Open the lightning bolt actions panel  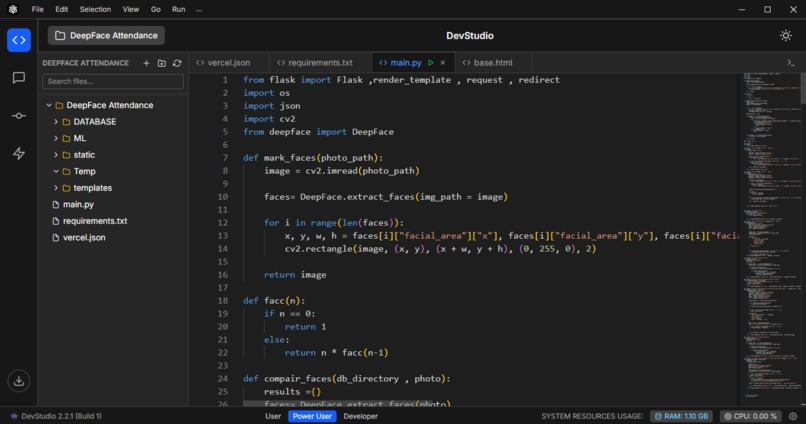[19, 153]
